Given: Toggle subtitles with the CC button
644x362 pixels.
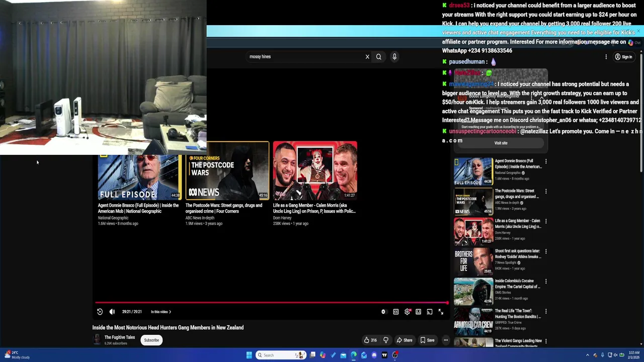Looking at the screenshot, I should [x=396, y=312].
